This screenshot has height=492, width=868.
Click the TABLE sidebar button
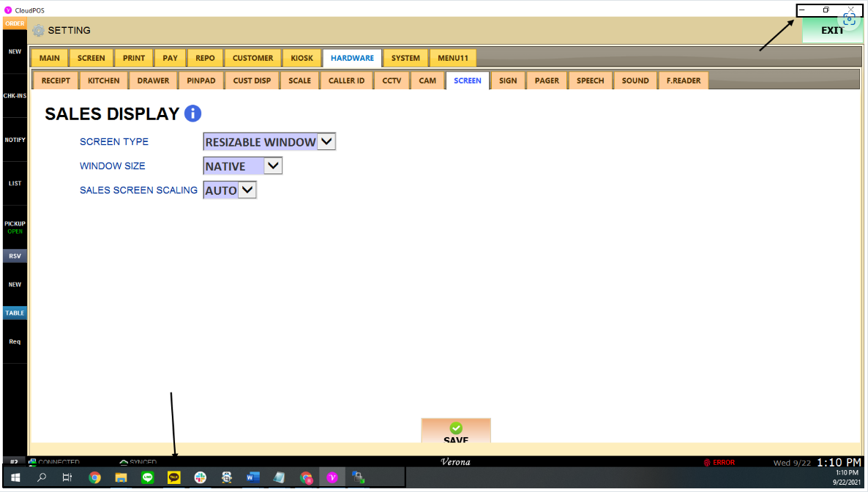pos(15,313)
